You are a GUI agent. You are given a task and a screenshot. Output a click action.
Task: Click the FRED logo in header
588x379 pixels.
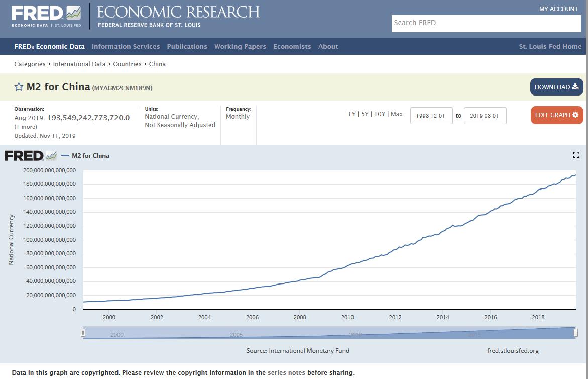[x=46, y=16]
